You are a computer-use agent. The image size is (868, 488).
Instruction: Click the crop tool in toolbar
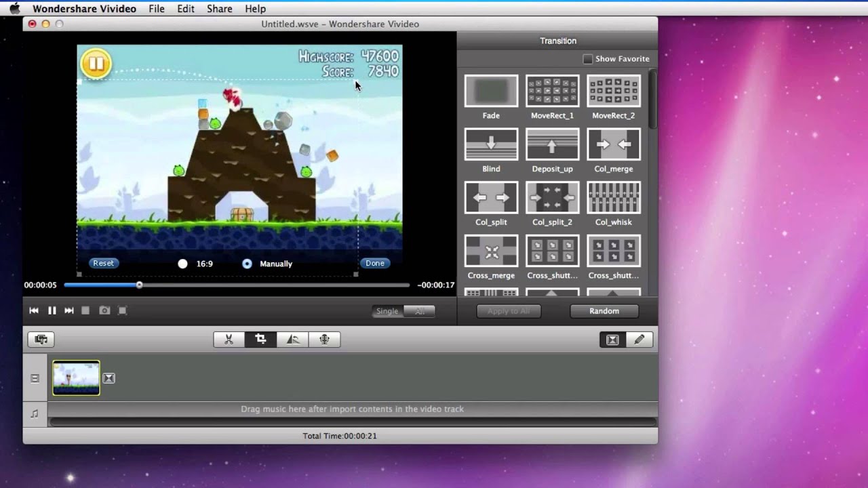[260, 340]
